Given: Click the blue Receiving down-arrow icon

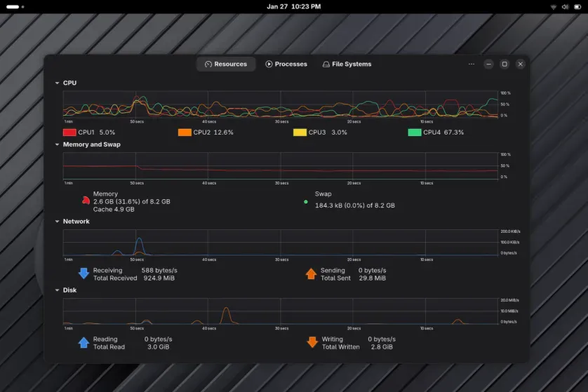Looking at the screenshot, I should [x=83, y=273].
